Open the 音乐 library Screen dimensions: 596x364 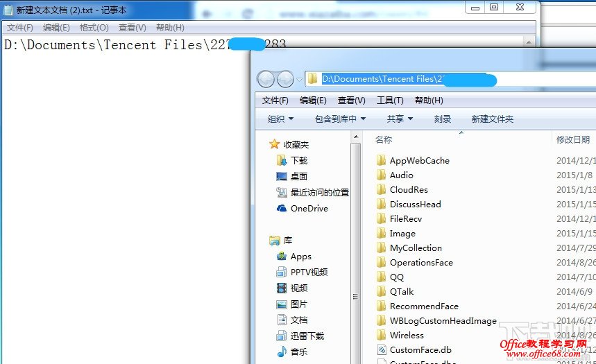pos(299,352)
